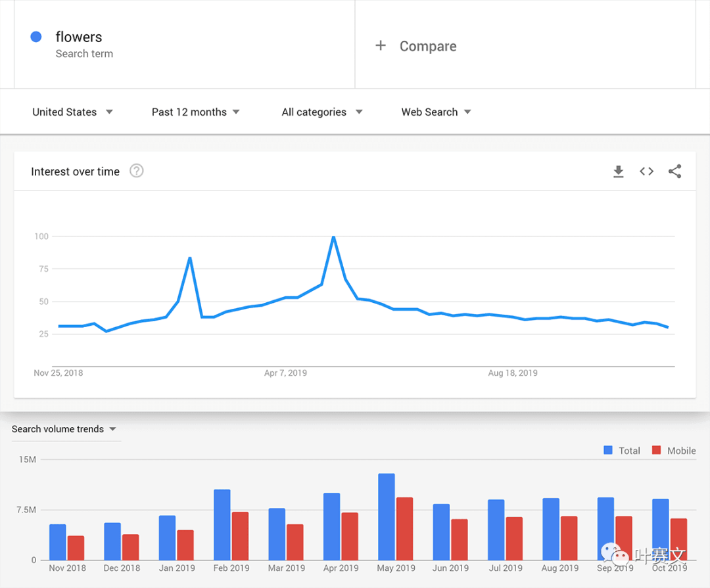Click the May 2019 blue Total bar
710x588 pixels.
coord(387,516)
